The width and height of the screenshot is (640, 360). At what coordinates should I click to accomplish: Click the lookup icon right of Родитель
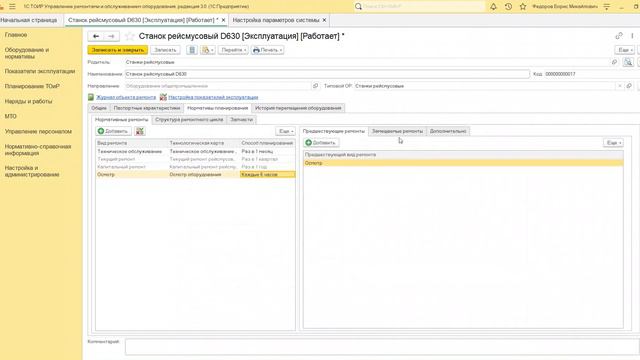(x=628, y=62)
